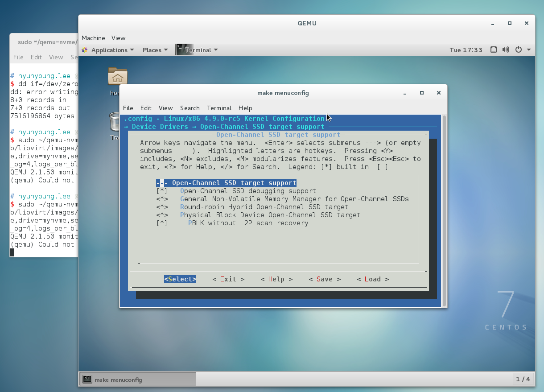Expand the Places dropdown menu

point(155,50)
